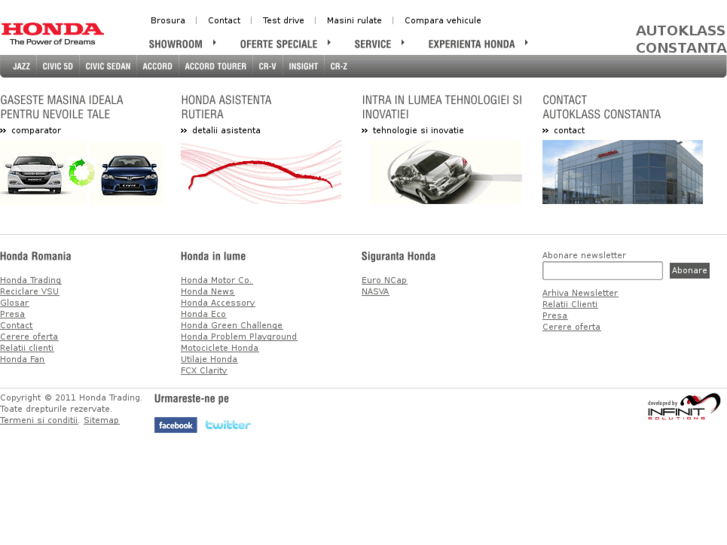Open the red car outline thumbnail
The height and width of the screenshot is (545, 727).
(x=261, y=172)
